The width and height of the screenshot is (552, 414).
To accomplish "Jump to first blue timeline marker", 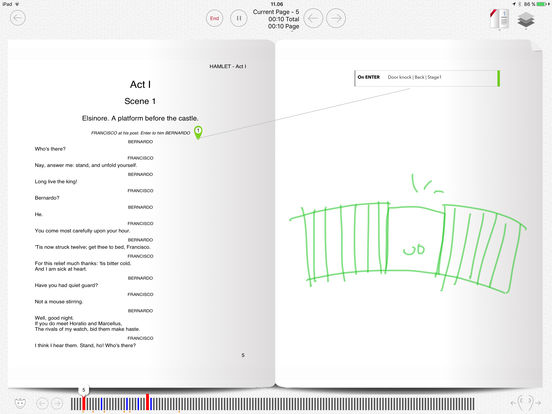I will point(101,404).
